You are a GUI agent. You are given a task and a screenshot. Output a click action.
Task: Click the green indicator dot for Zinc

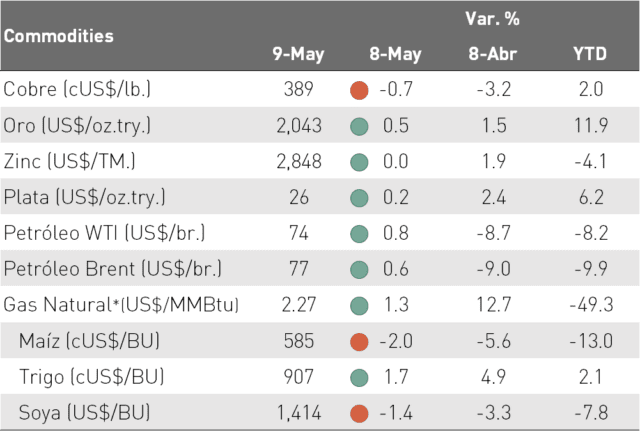pyautogui.click(x=359, y=162)
